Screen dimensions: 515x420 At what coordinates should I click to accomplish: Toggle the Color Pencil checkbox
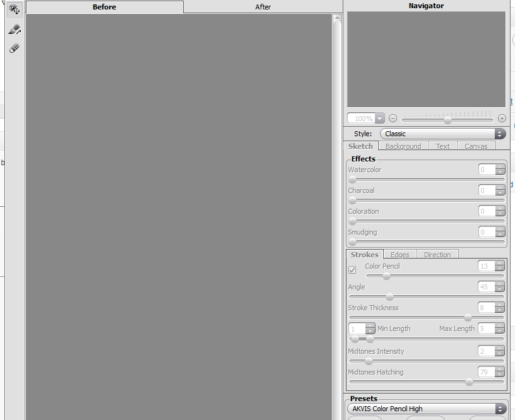click(353, 270)
